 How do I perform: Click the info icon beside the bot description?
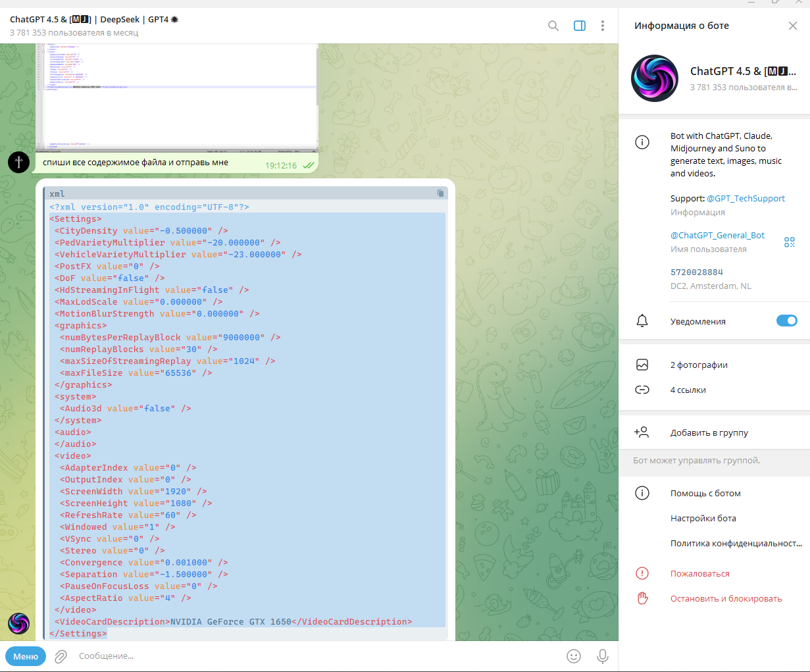[642, 142]
